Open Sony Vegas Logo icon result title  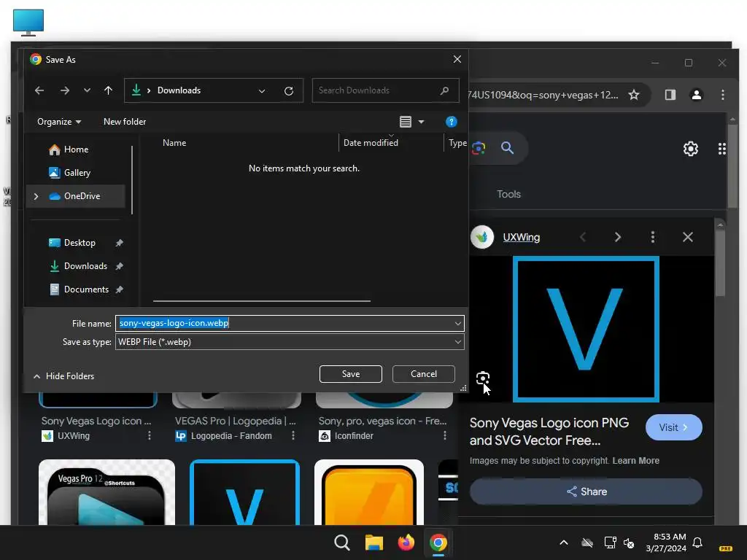click(x=96, y=421)
